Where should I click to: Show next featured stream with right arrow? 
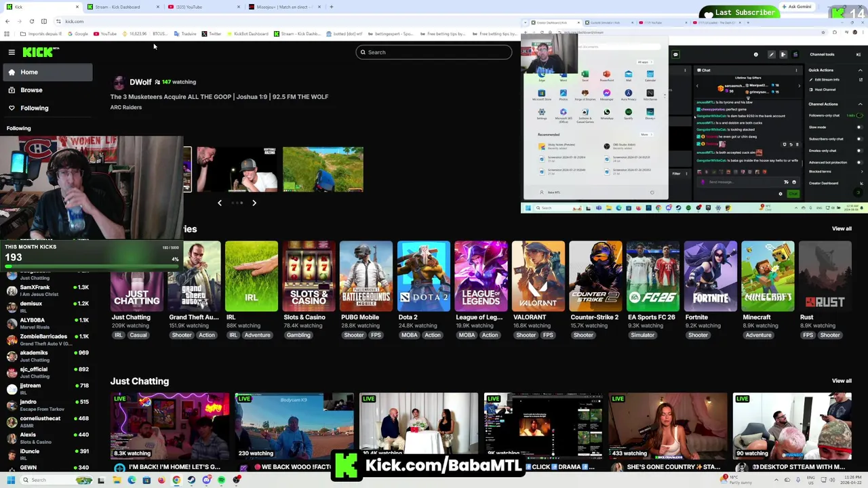254,203
